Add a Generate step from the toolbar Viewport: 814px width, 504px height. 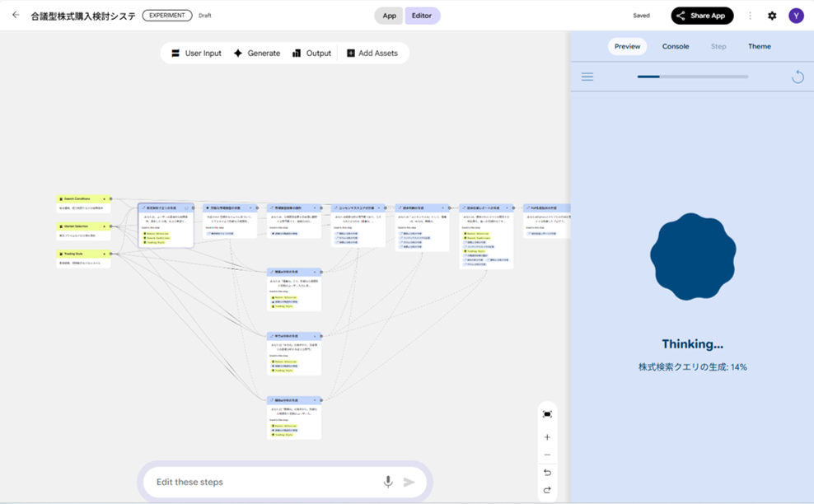click(256, 53)
